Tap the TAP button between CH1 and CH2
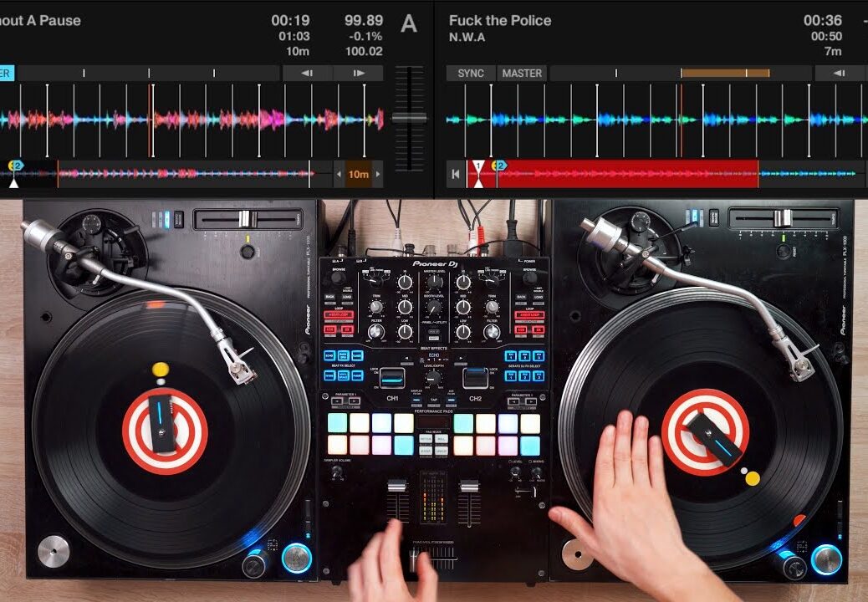This screenshot has height=602, width=868. pos(434,400)
